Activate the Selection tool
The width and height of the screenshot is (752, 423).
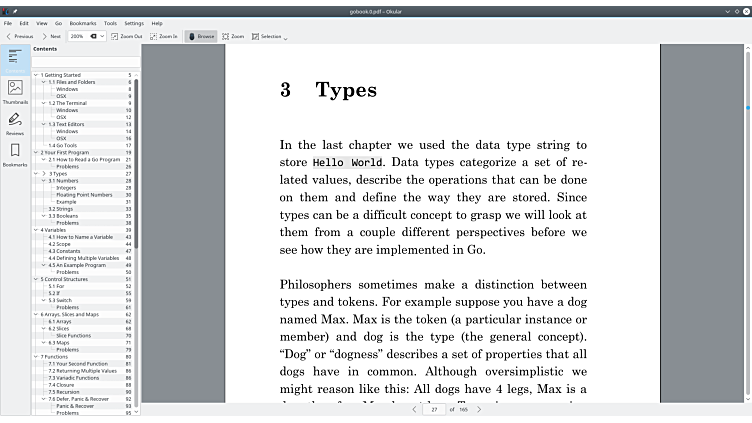click(x=266, y=36)
